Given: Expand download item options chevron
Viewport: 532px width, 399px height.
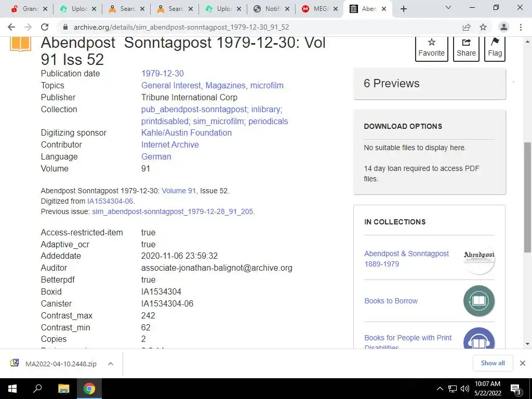Looking at the screenshot, I should tap(110, 364).
